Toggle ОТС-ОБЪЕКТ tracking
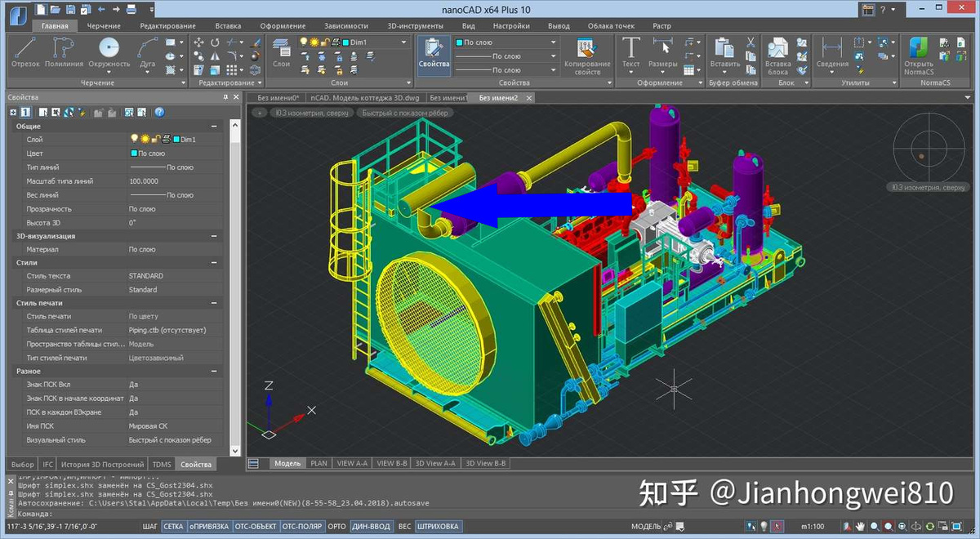The width and height of the screenshot is (980, 539). [255, 527]
